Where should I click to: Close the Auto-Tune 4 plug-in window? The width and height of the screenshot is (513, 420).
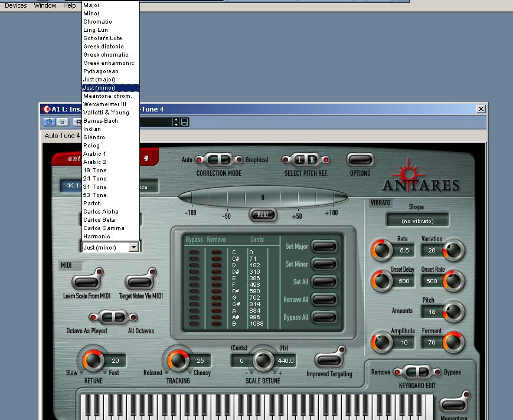481,109
